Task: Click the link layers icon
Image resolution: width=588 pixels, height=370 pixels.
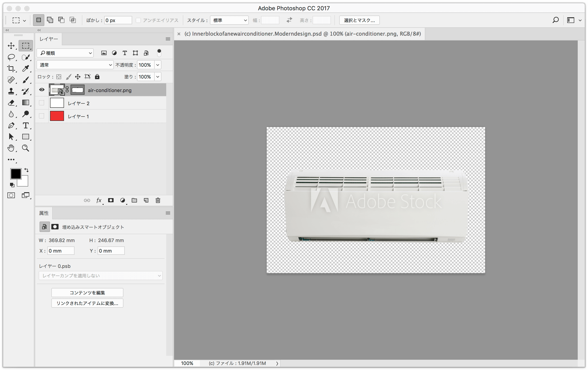Action: pos(87,200)
